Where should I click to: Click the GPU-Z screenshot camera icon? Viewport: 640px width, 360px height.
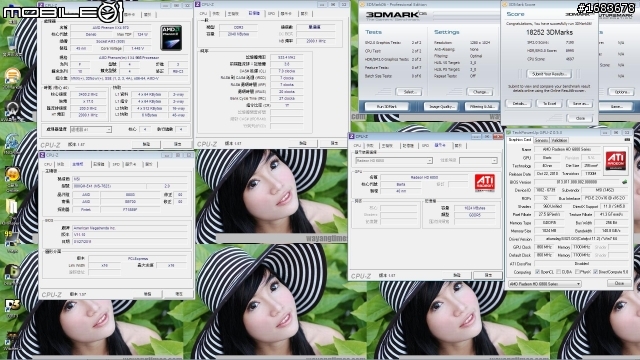pyautogui.click(x=627, y=140)
